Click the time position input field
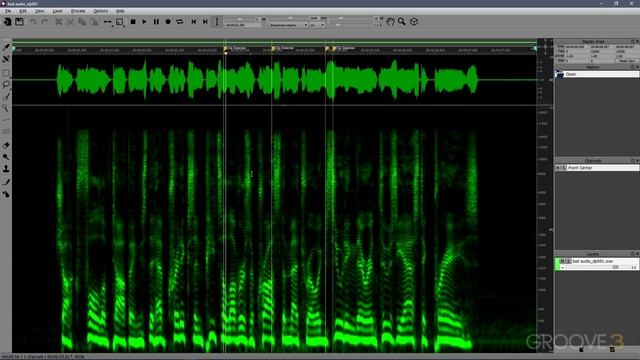 (x=243, y=25)
